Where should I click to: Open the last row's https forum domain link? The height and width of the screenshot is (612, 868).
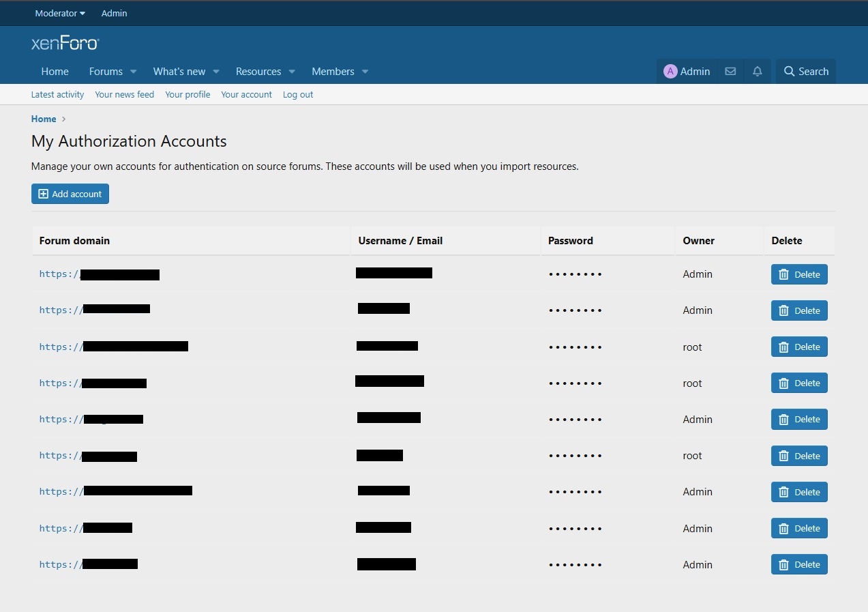tap(89, 564)
